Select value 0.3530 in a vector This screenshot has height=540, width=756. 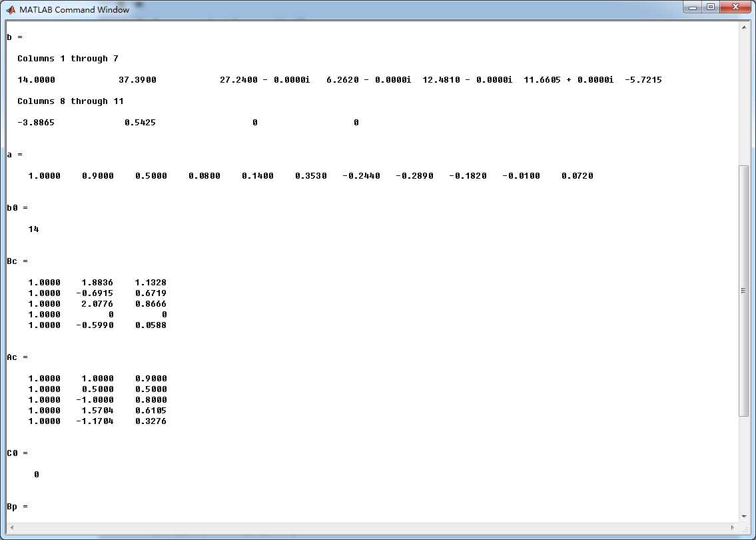[311, 175]
